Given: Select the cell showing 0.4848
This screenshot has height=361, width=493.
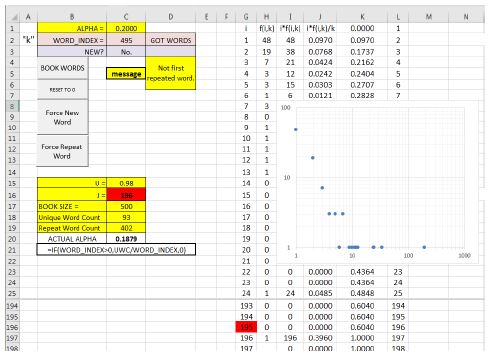Looking at the screenshot, I should pyautogui.click(x=362, y=293).
